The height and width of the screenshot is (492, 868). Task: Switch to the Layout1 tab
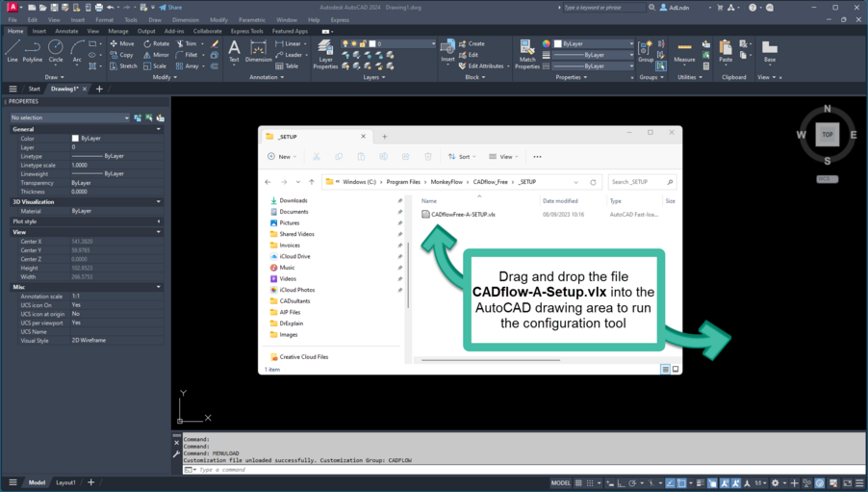65,482
